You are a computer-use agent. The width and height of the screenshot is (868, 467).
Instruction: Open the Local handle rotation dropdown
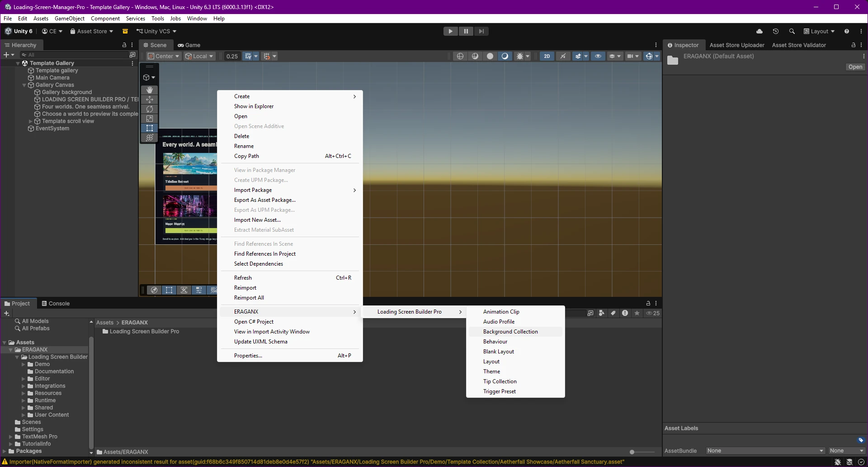[x=199, y=56]
